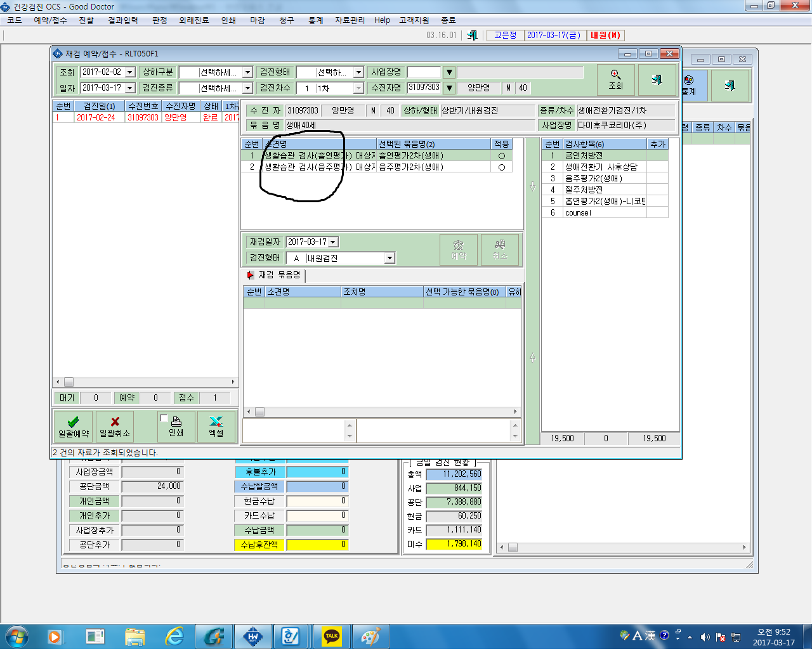Open the 결과입력 menu
Image resolution: width=812 pixels, height=672 pixels.
(123, 20)
